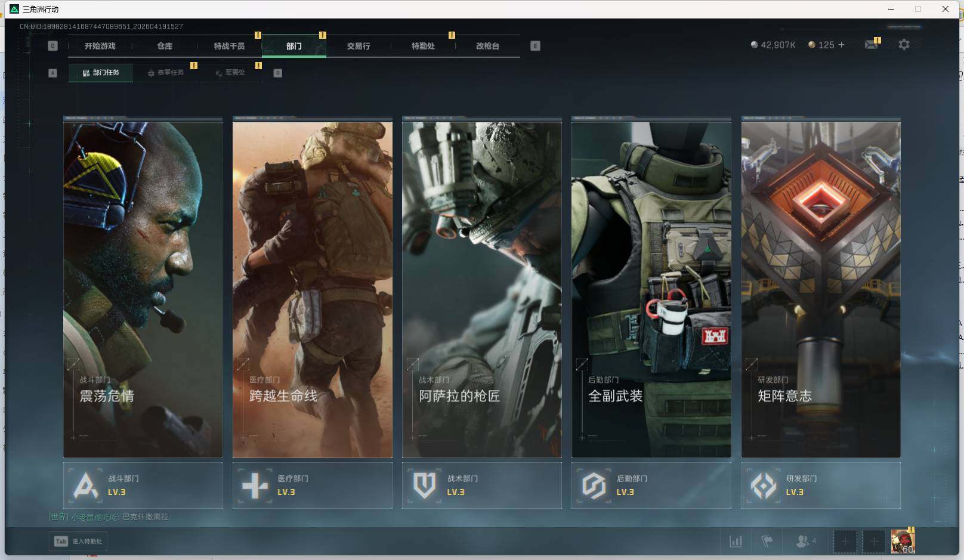Screen dimensions: 964x560
Task: Select the 部门任务 sub-tab
Action: [x=101, y=73]
